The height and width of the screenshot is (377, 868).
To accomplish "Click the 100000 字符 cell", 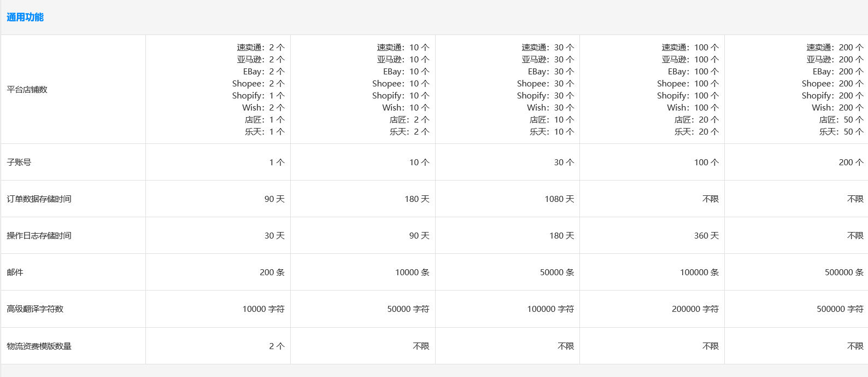I will pyautogui.click(x=551, y=309).
